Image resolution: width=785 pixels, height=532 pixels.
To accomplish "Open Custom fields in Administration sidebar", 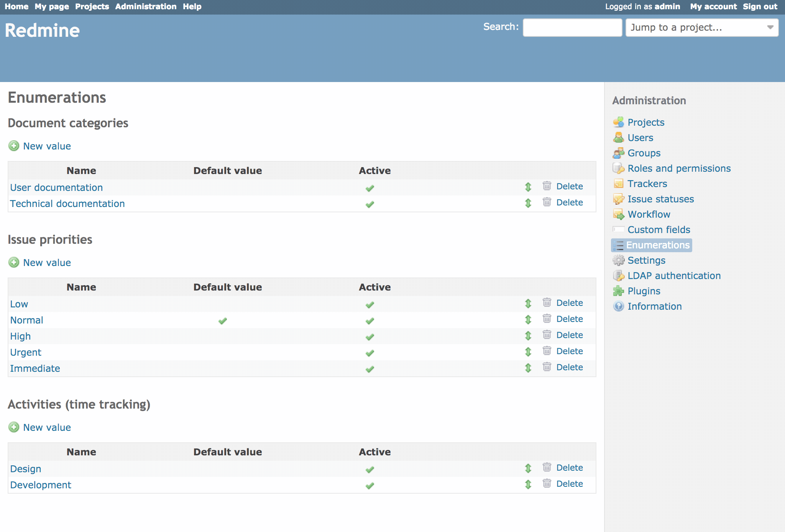I will click(x=659, y=230).
